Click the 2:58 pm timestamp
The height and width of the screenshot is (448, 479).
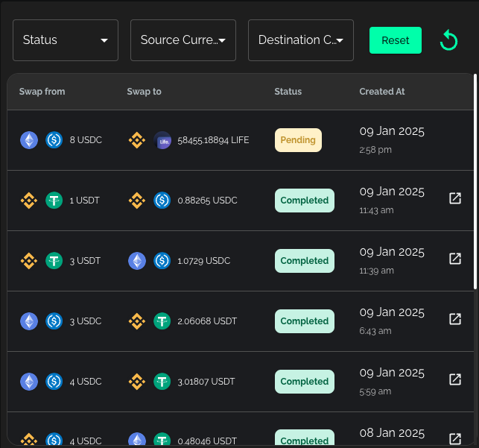(x=375, y=150)
